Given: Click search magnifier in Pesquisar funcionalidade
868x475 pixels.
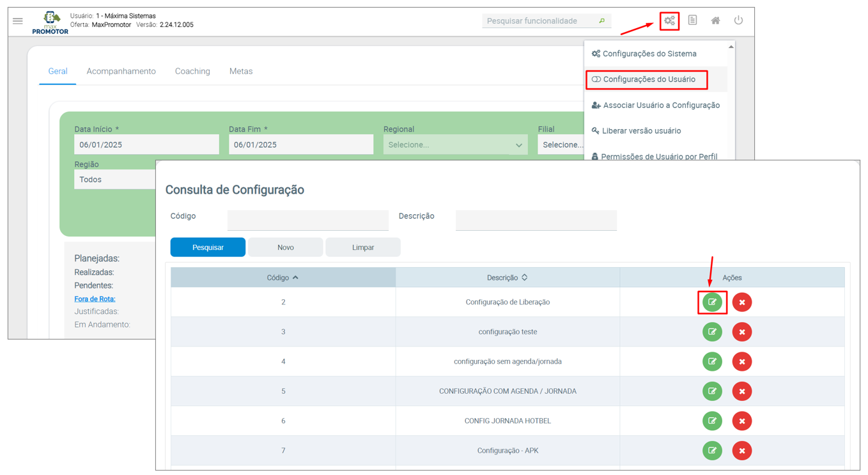Looking at the screenshot, I should tap(601, 21).
